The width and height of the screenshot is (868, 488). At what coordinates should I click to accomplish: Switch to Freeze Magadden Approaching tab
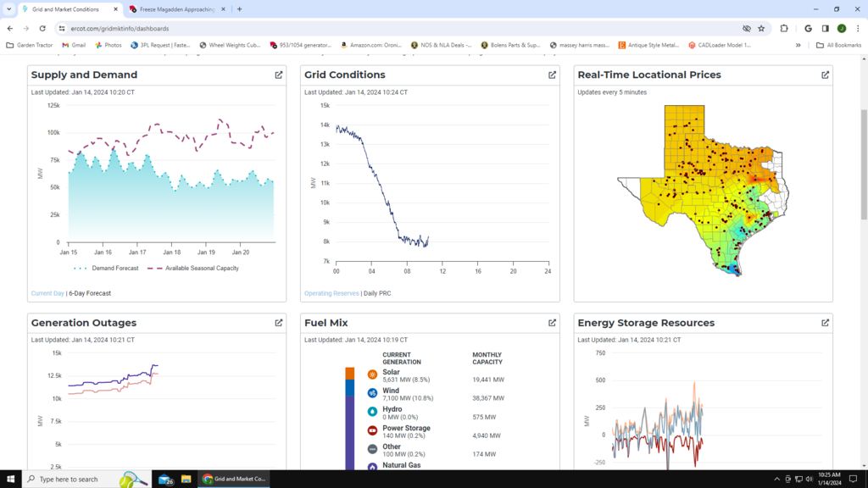175,9
